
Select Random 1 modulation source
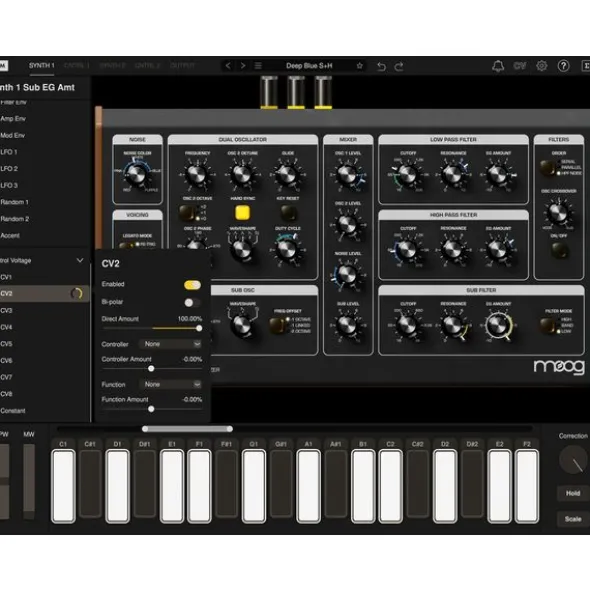44,202
